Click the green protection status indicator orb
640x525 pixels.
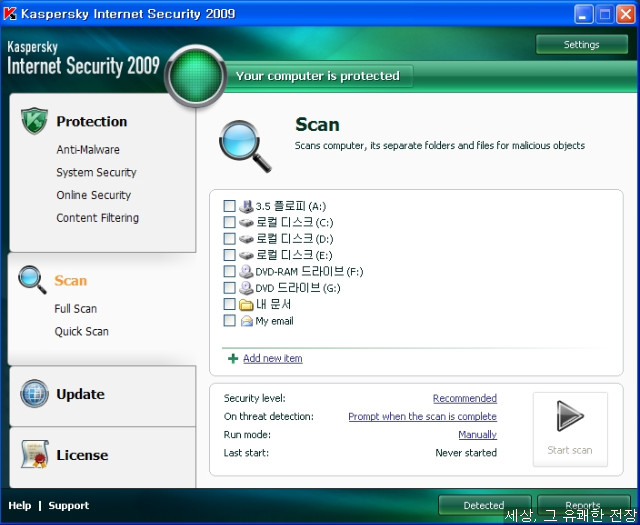196,76
